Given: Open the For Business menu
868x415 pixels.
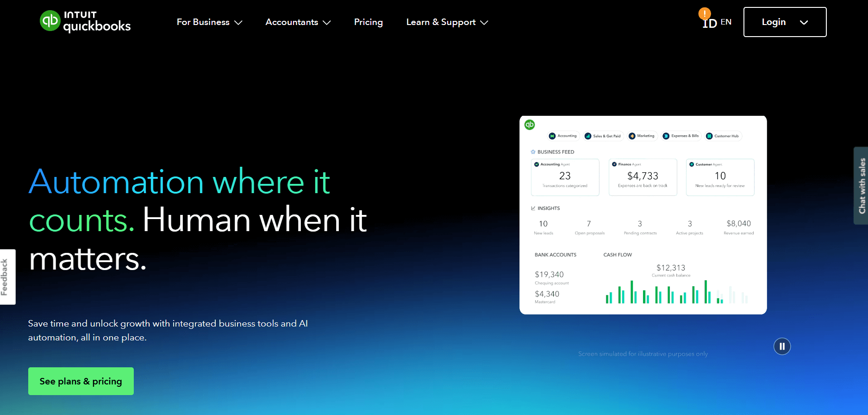Looking at the screenshot, I should [x=209, y=22].
